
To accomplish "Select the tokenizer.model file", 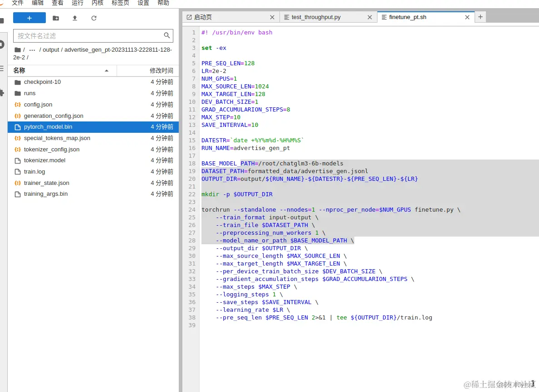I will point(93,160).
